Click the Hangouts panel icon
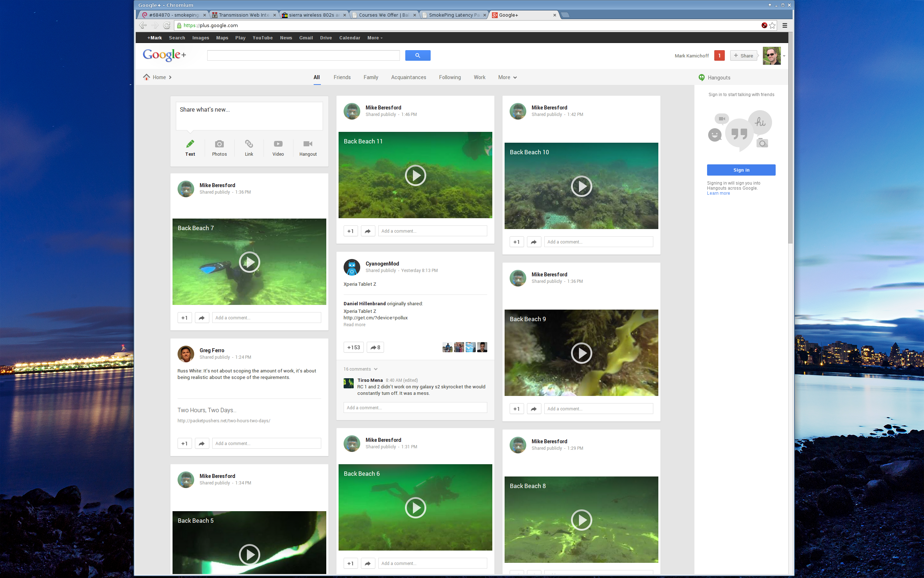The width and height of the screenshot is (924, 578). point(701,78)
